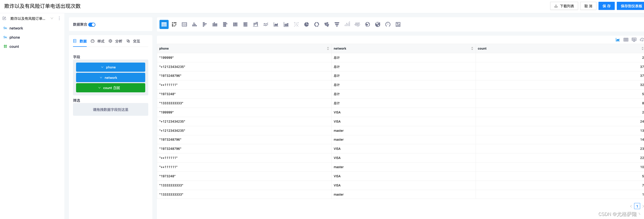Switch to data table view icon
The width and height of the screenshot is (644, 219).
tap(626, 40)
